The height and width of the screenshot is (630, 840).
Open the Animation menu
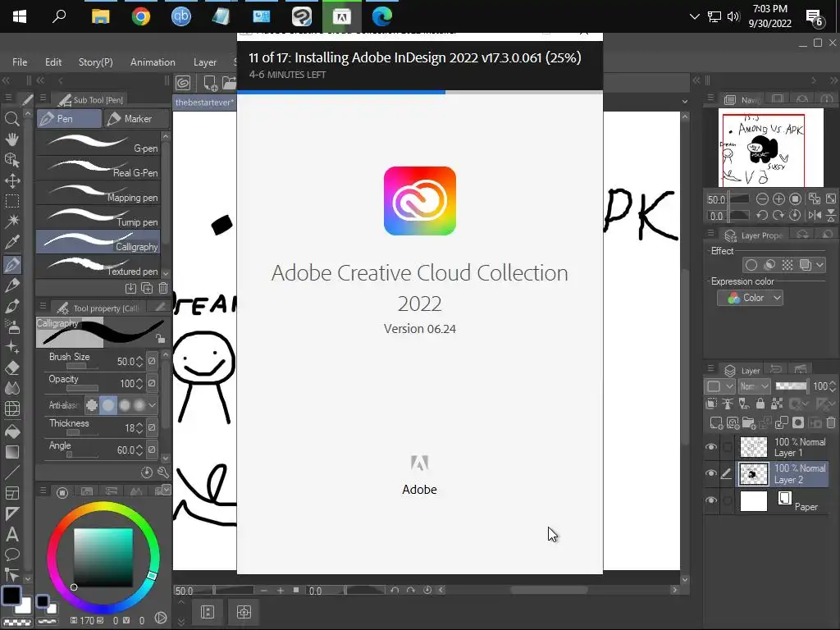coord(153,62)
